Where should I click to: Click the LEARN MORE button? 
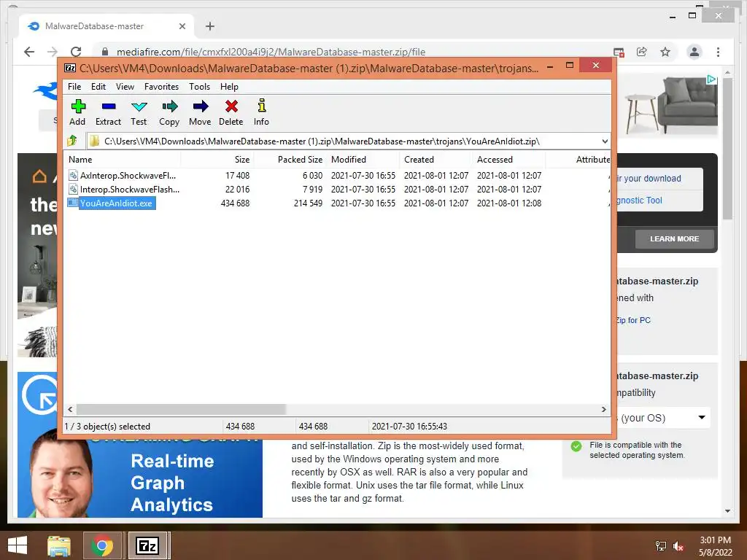point(674,238)
